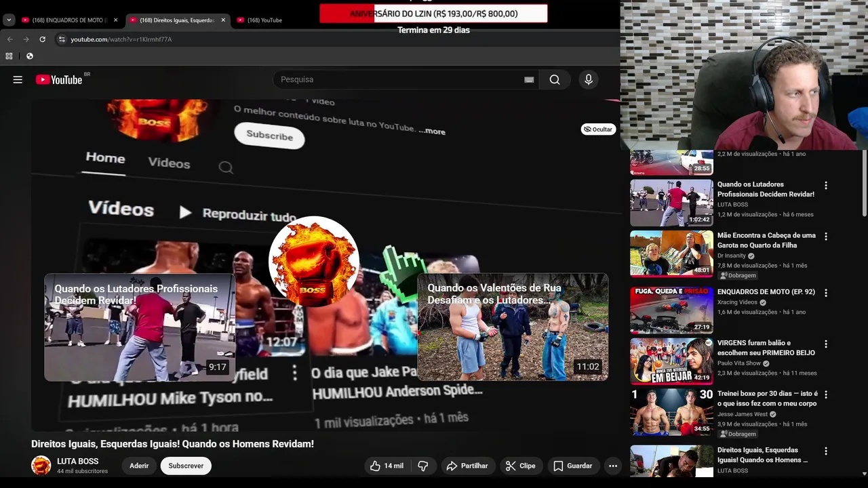
Task: Open sidebar thumbnail with 28:55 duration
Action: [671, 162]
